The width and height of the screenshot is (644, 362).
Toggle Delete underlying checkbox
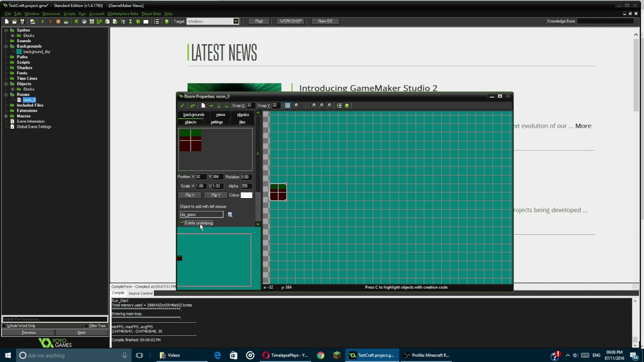click(x=182, y=223)
